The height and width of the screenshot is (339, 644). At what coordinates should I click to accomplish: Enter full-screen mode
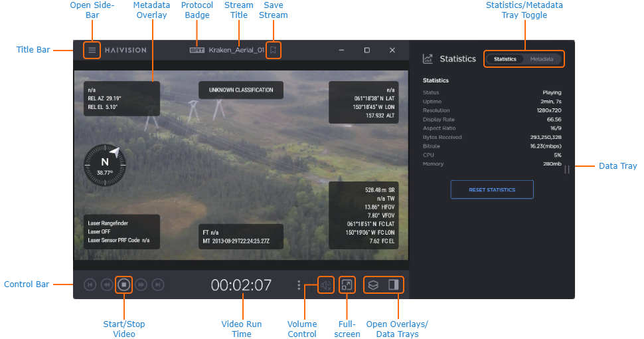(x=347, y=285)
